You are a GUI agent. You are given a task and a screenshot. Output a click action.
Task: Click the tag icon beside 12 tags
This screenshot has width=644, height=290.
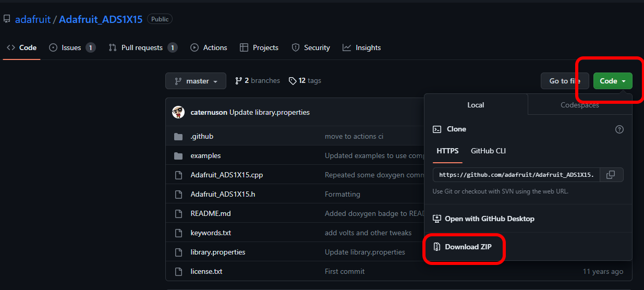coord(293,81)
